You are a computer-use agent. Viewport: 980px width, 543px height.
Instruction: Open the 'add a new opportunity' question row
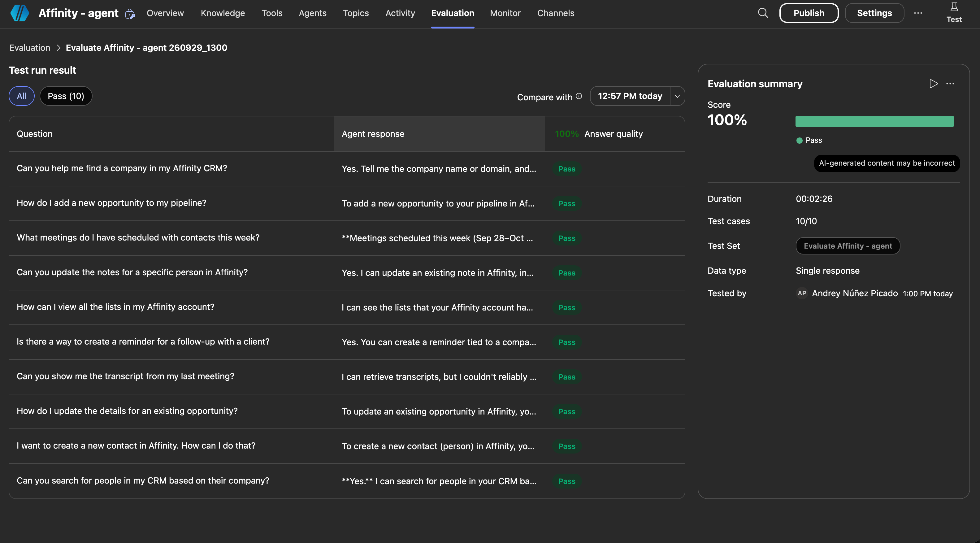347,204
